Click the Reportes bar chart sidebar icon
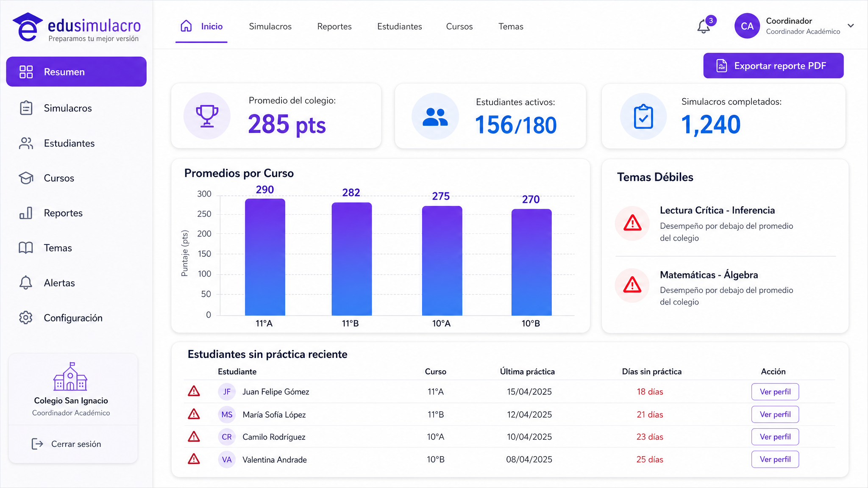Image resolution: width=868 pixels, height=488 pixels. coord(26,213)
